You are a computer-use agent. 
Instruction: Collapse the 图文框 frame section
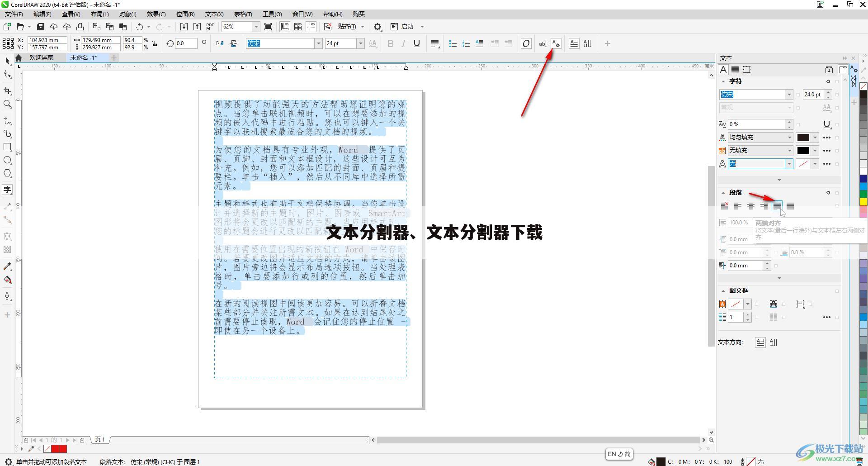[x=723, y=291]
